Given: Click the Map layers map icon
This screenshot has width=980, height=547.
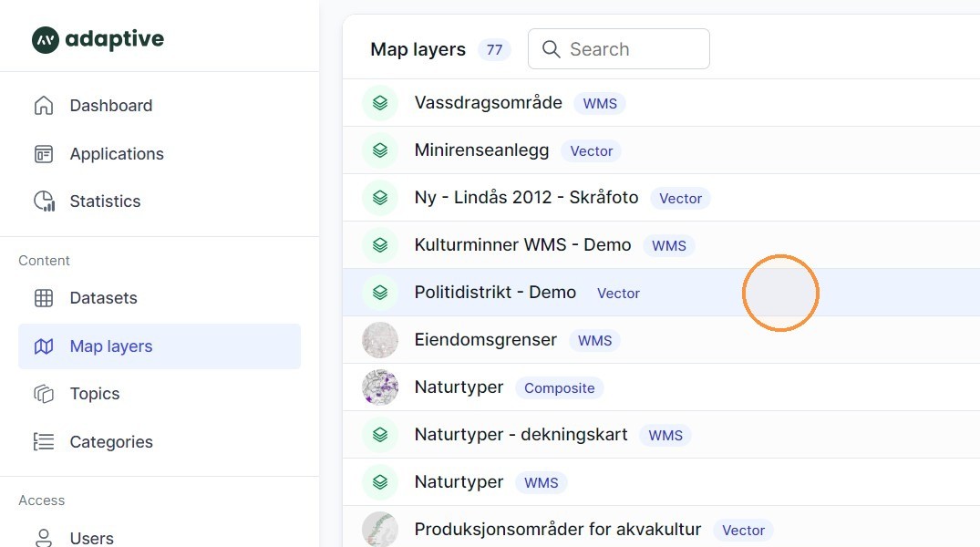Looking at the screenshot, I should click(44, 346).
